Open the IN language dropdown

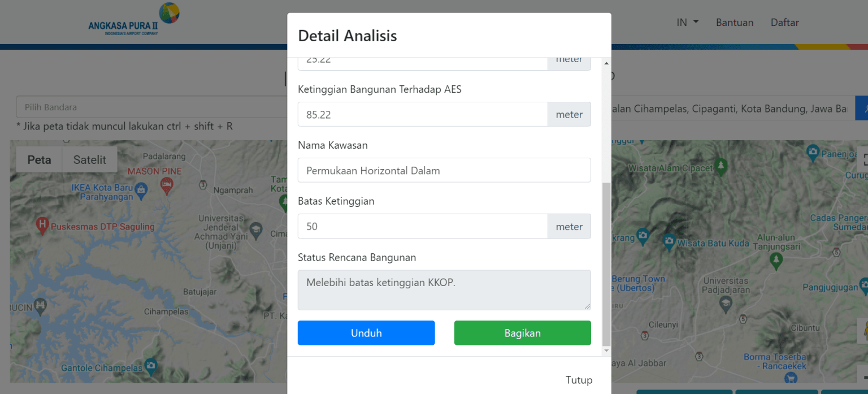click(686, 22)
